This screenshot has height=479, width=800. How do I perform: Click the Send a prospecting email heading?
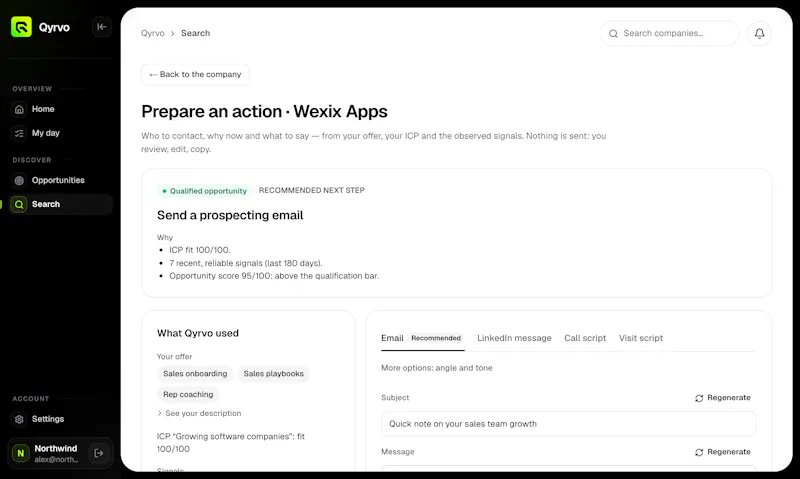click(230, 215)
